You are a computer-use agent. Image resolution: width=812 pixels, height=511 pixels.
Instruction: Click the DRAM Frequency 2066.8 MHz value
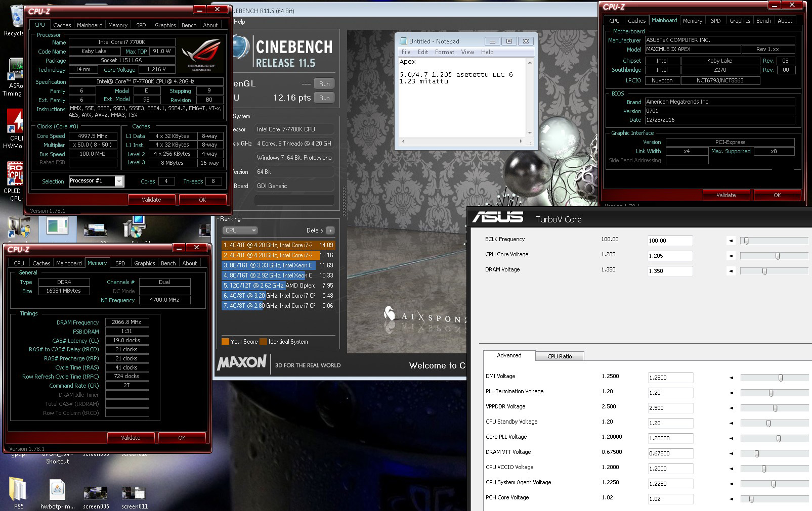127,322
